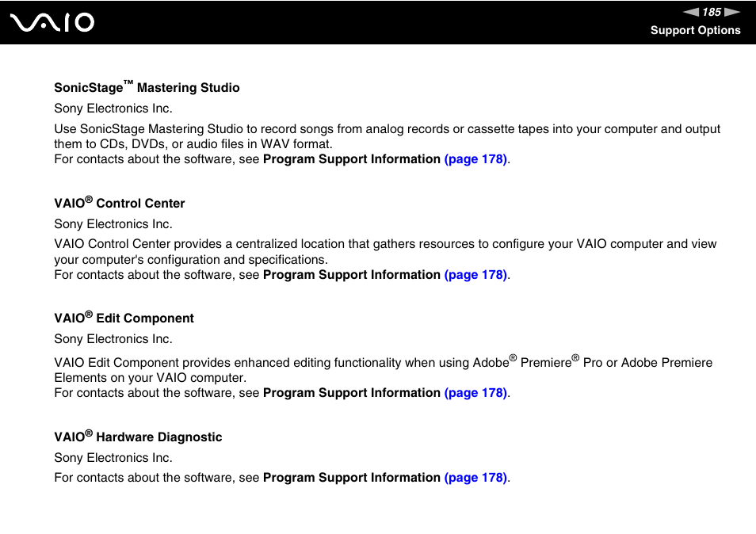Screen dimensions: 756x534
Task: Go to previous page using left arrow
Action: (x=691, y=12)
